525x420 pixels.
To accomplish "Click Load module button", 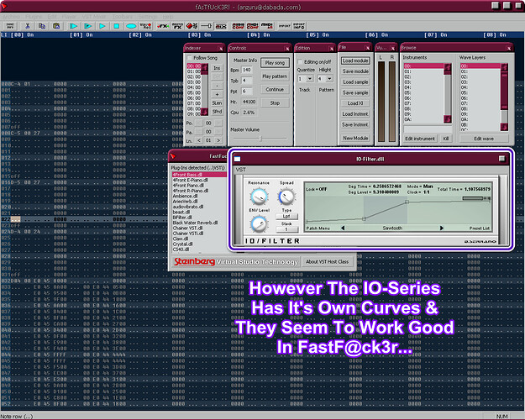I will [x=355, y=60].
